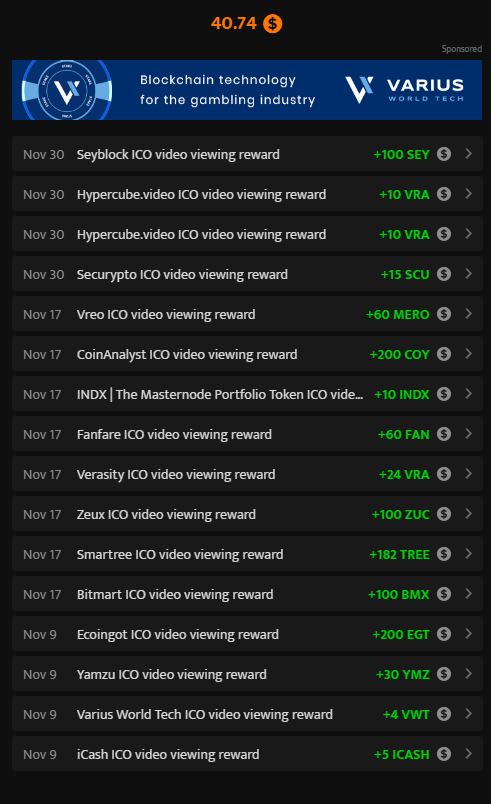Click the coin icon next to +15 SCU

(x=444, y=274)
